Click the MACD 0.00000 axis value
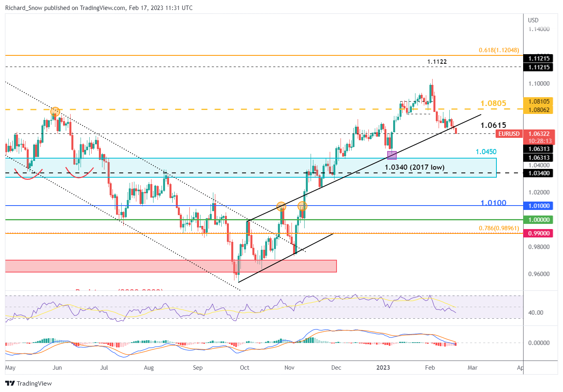This screenshot has width=563, height=392. 539,343
